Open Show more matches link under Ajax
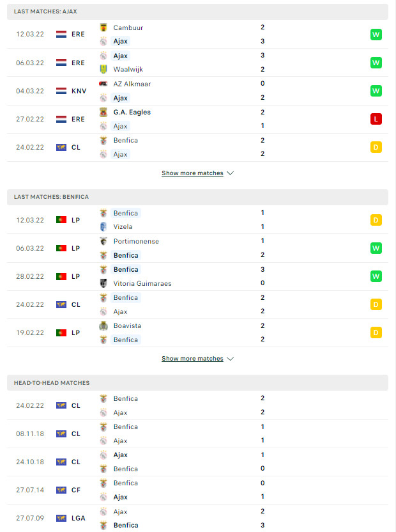Viewport: 396px width, 532px height. pos(192,173)
